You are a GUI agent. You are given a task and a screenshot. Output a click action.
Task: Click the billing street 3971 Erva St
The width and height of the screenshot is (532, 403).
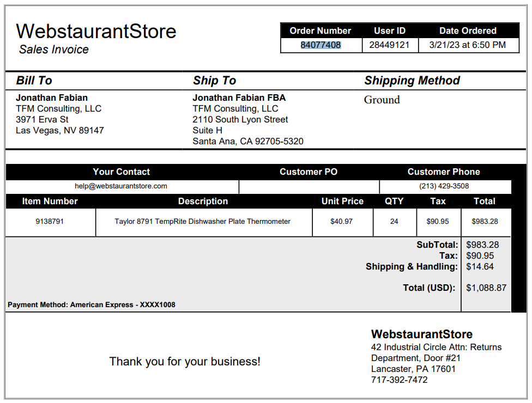click(42, 120)
